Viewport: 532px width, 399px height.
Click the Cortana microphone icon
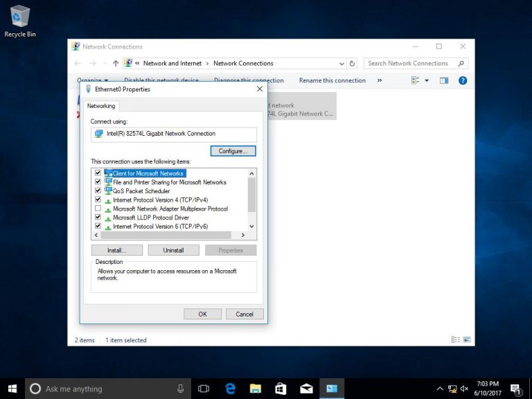pos(181,389)
